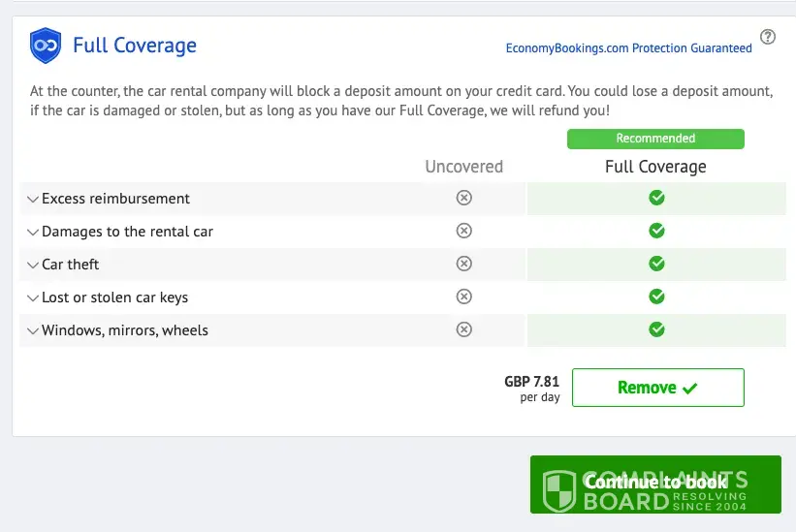The height and width of the screenshot is (532, 796).
Task: Click uncovered X icon for Car theft
Action: [x=464, y=264]
